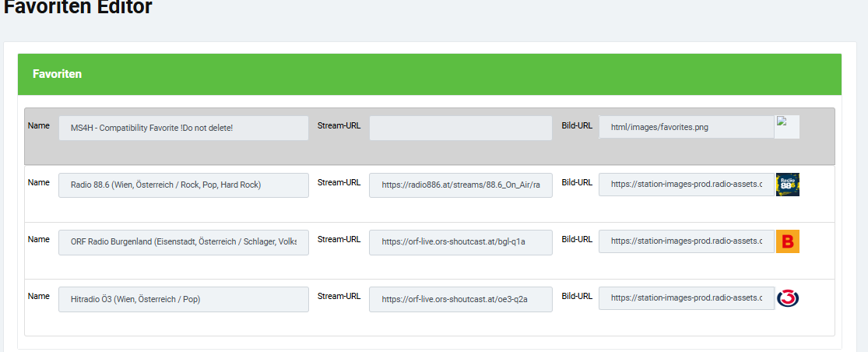Click the broken favorites.png image icon
Screen dimensions: 868x352
click(786, 127)
